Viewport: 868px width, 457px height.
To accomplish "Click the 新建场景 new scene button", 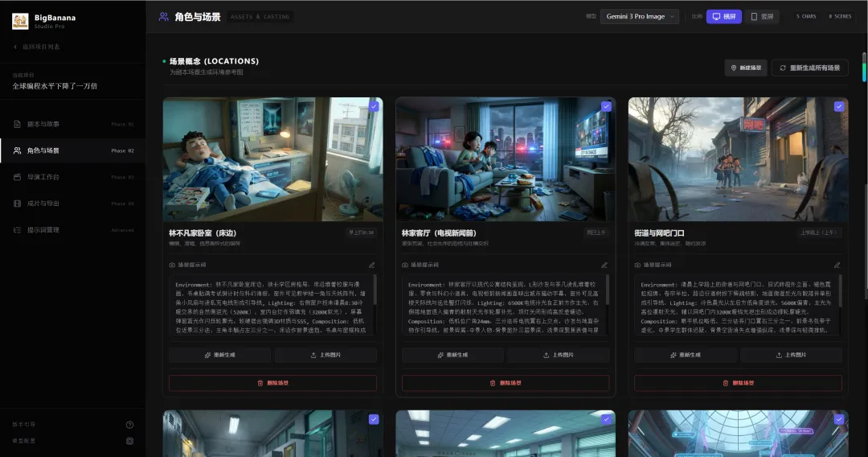I will [x=746, y=68].
